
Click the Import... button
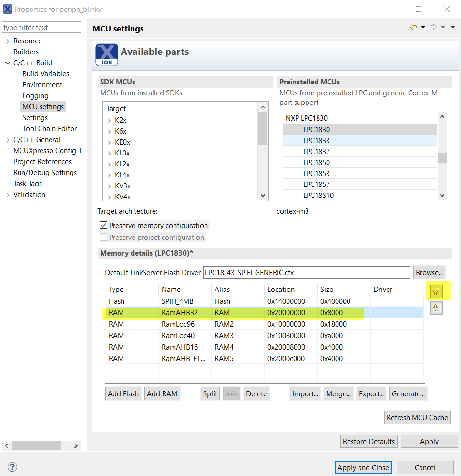tap(305, 394)
